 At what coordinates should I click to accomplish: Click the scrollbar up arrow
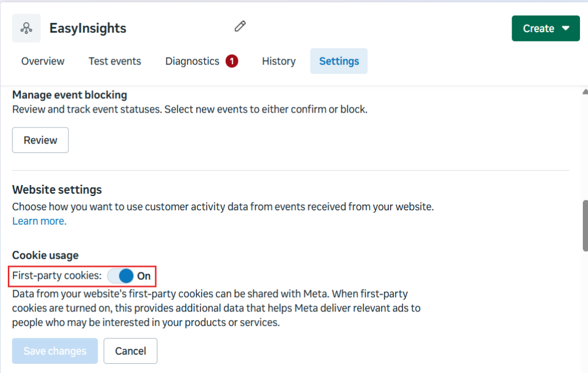coord(585,92)
